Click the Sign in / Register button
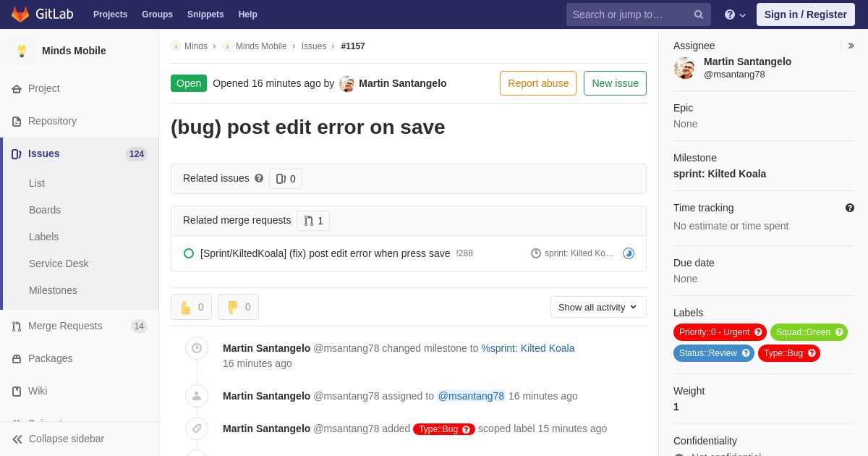Screen dimensions: 868x456 [x=805, y=14]
